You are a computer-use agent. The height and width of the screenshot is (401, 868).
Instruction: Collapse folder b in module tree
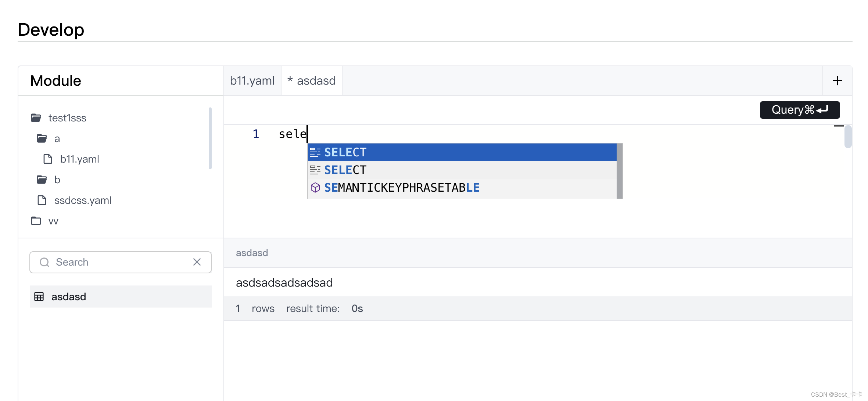pos(42,180)
